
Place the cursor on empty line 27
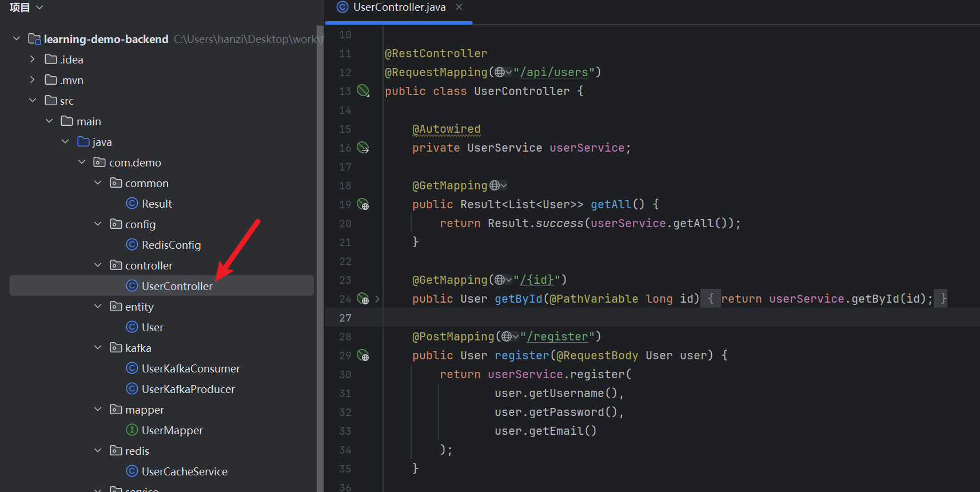click(572, 318)
